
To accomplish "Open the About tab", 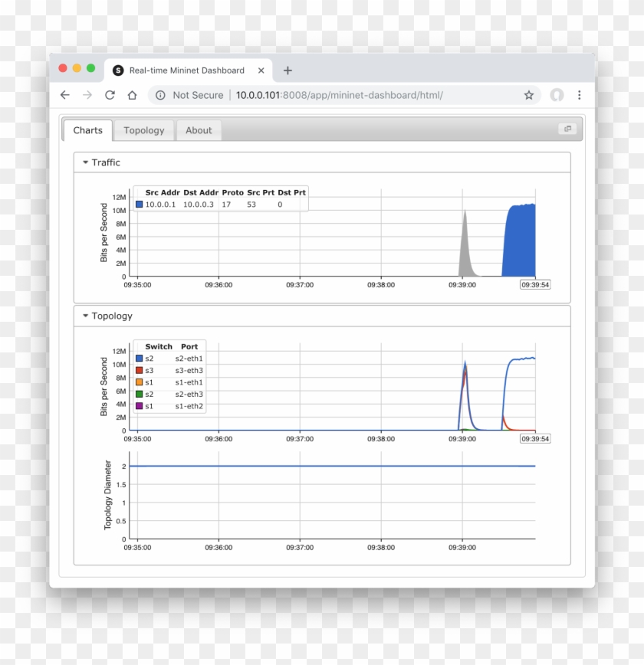I will (x=199, y=130).
